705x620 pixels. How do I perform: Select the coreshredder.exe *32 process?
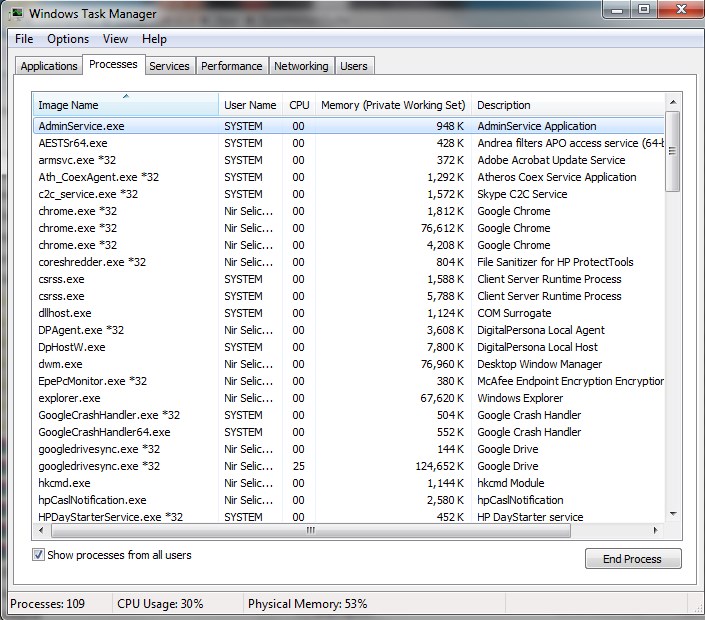(348, 262)
